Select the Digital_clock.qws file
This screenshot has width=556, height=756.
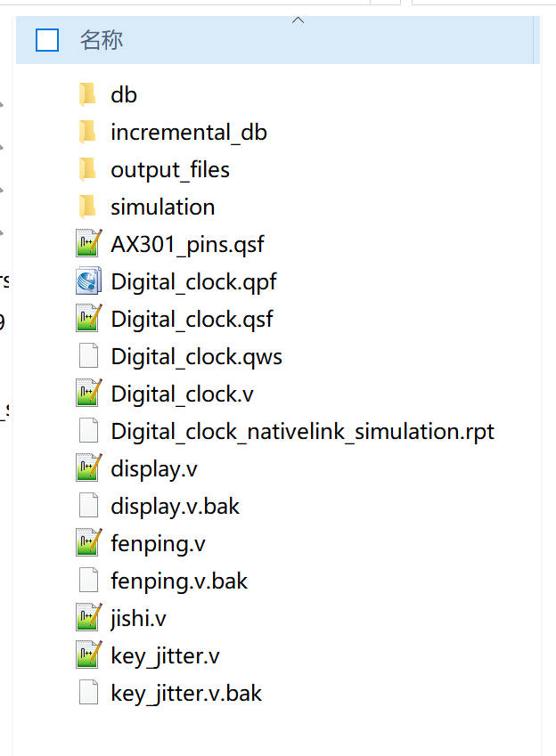196,356
